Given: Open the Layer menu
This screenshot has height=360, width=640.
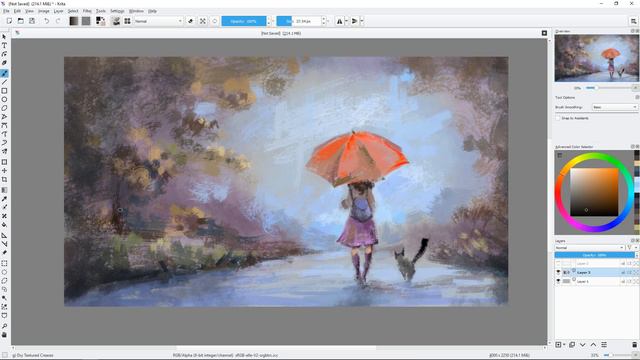Looking at the screenshot, I should point(58,11).
